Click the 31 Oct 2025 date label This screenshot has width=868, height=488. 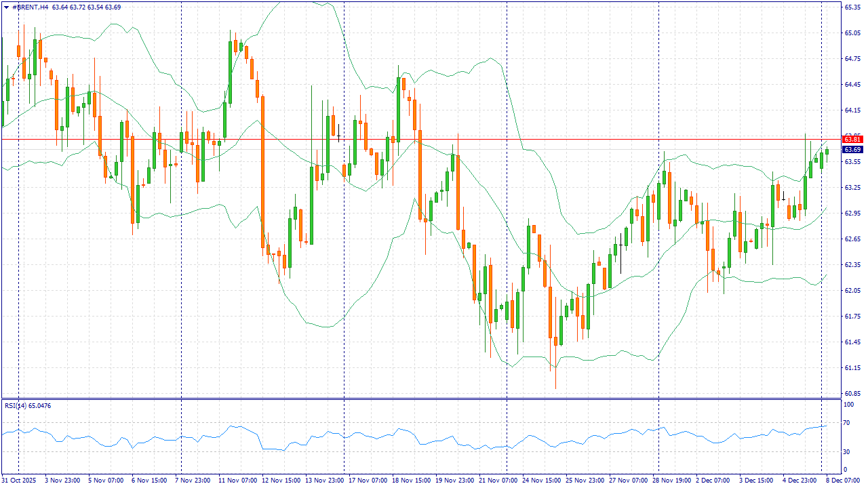[18, 480]
